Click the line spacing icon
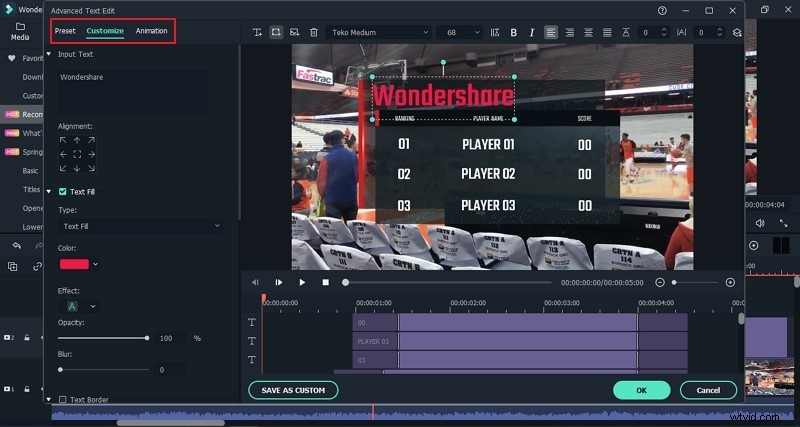 coord(626,33)
